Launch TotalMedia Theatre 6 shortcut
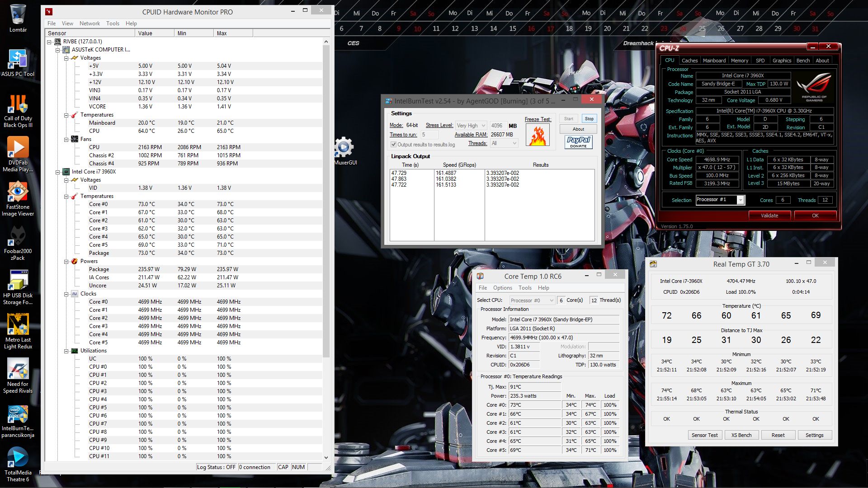 [x=18, y=465]
